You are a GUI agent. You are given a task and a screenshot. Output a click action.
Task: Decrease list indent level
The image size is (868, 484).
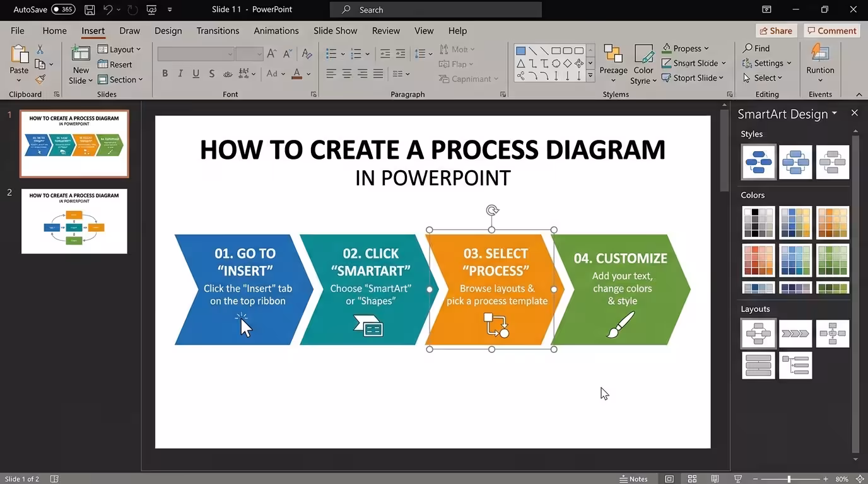pyautogui.click(x=385, y=54)
